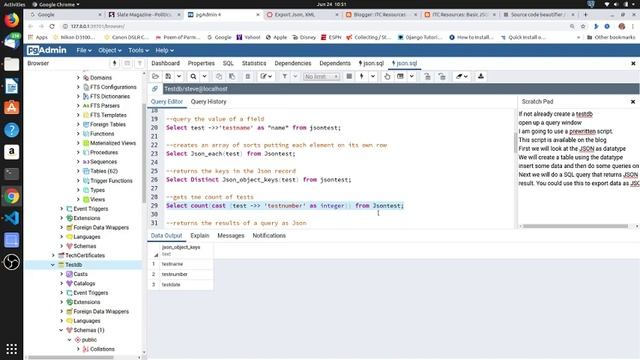Viewport: 640px width, 360px height.
Task: Click the Save File toolbar icon
Action: (x=168, y=76)
